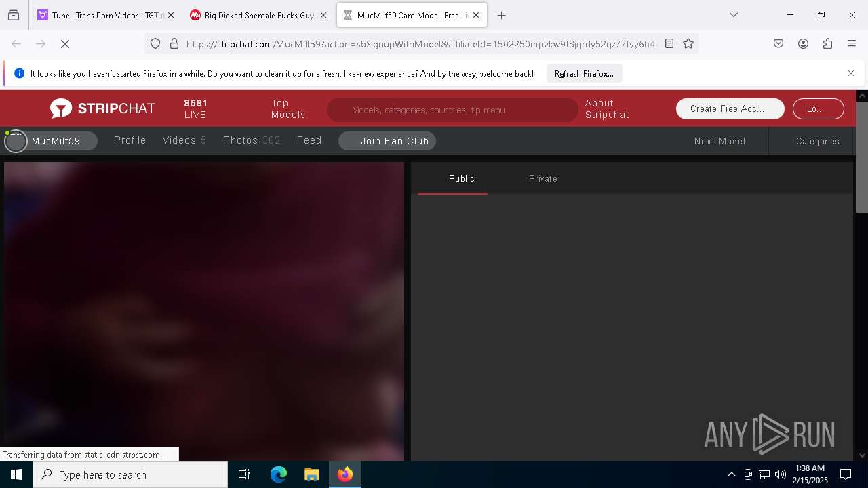Show hidden system tray icons
The width and height of the screenshot is (868, 488).
(731, 474)
